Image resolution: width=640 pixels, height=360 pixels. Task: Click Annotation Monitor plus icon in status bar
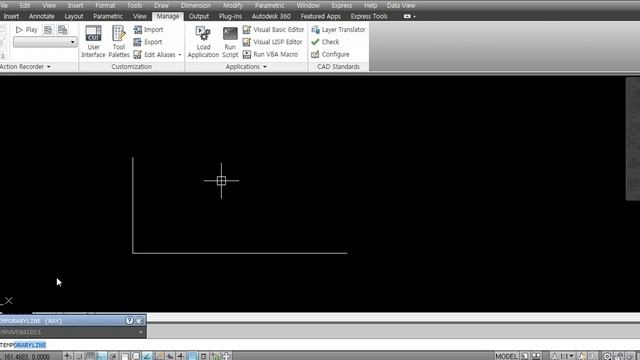226,356
